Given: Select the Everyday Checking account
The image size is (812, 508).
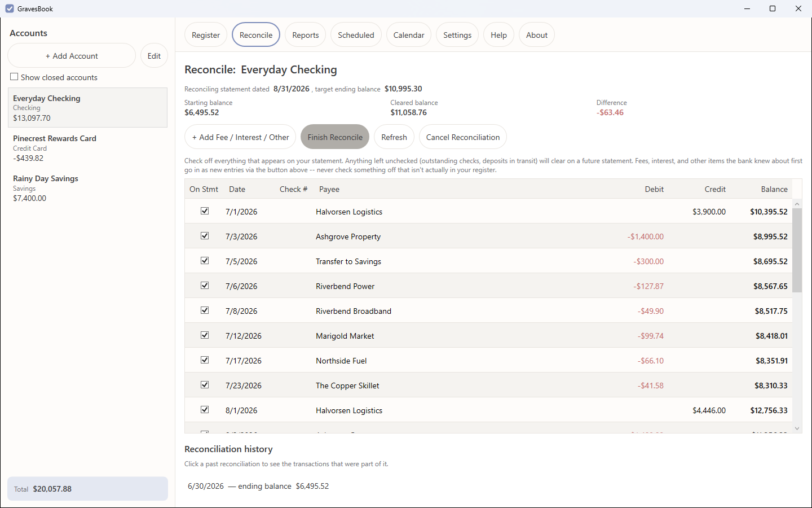Looking at the screenshot, I should pyautogui.click(x=87, y=108).
